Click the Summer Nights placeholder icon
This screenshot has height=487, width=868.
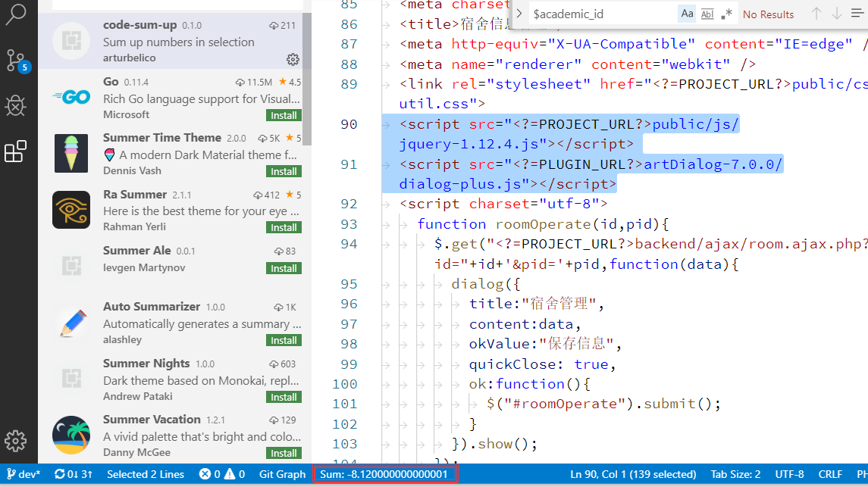[71, 378]
